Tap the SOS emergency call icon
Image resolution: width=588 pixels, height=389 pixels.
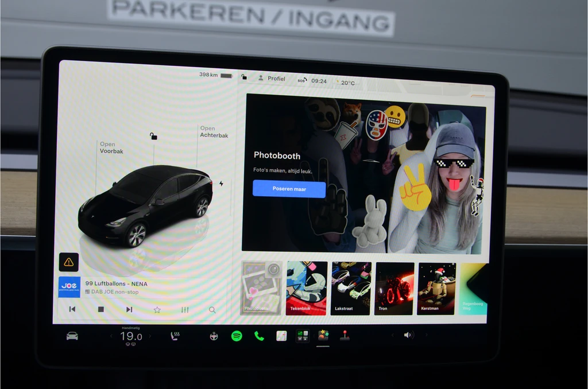pyautogui.click(x=302, y=80)
